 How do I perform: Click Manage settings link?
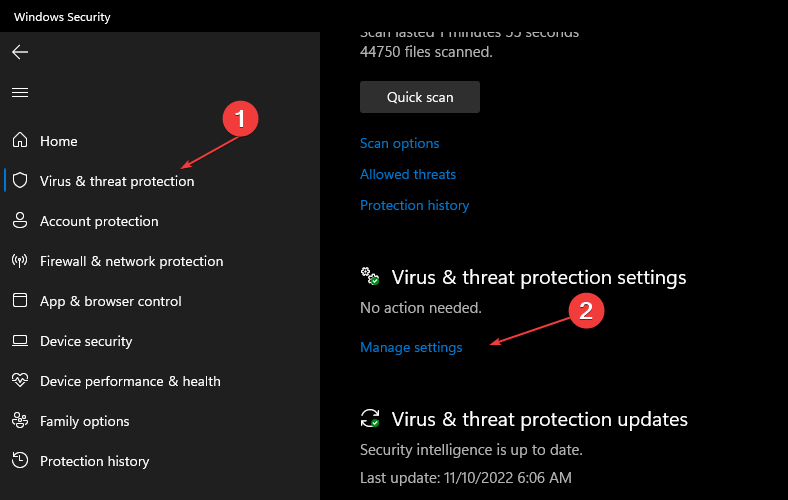coord(411,347)
